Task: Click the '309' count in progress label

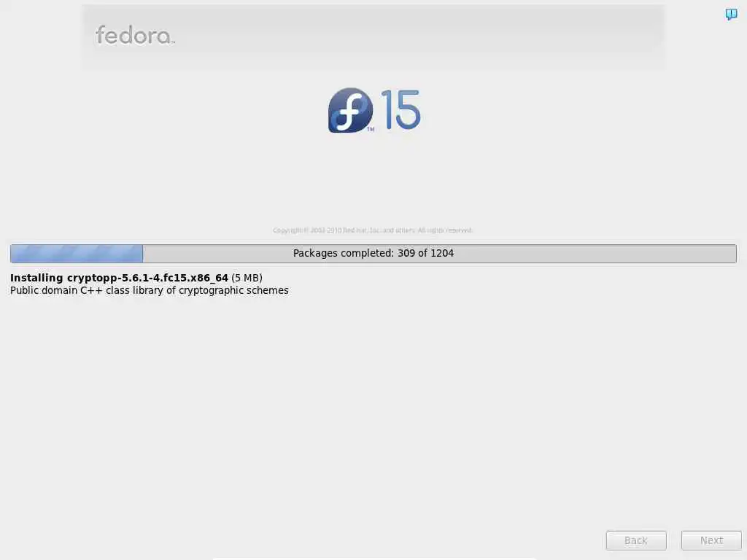Action: point(406,253)
